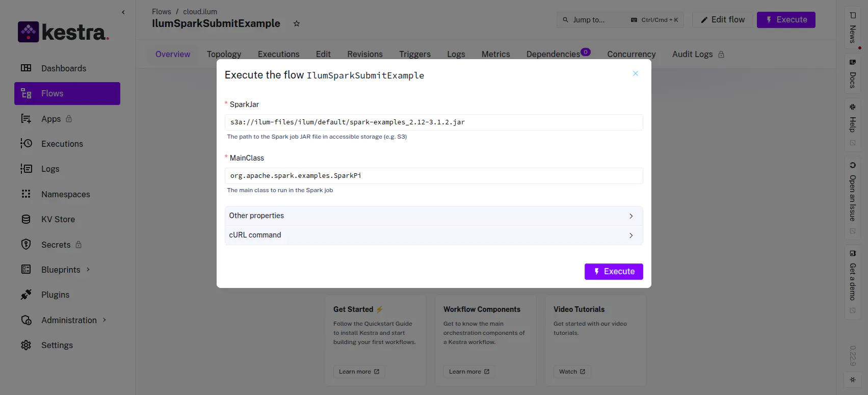Click the Kestra logo in sidebar

pyautogui.click(x=64, y=32)
